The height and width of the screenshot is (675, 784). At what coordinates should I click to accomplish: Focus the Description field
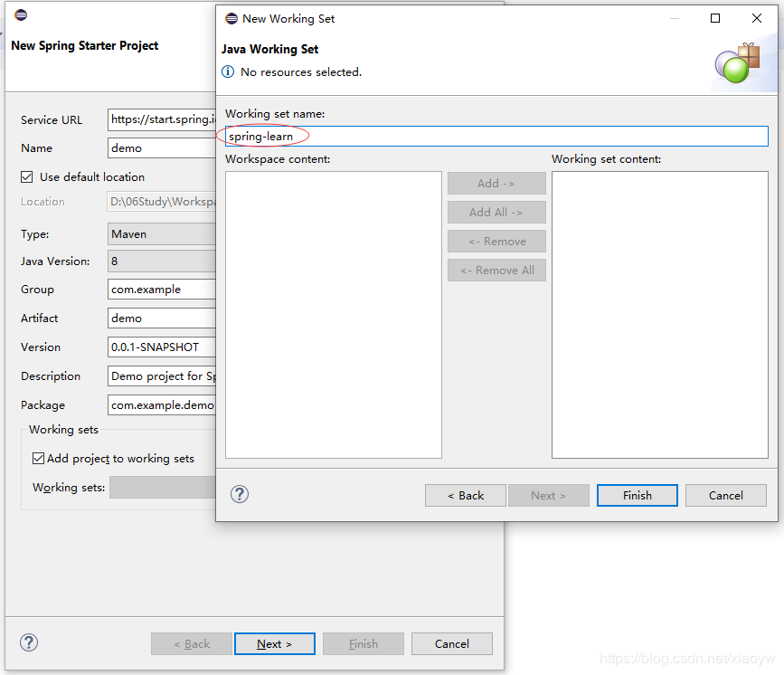(x=162, y=376)
